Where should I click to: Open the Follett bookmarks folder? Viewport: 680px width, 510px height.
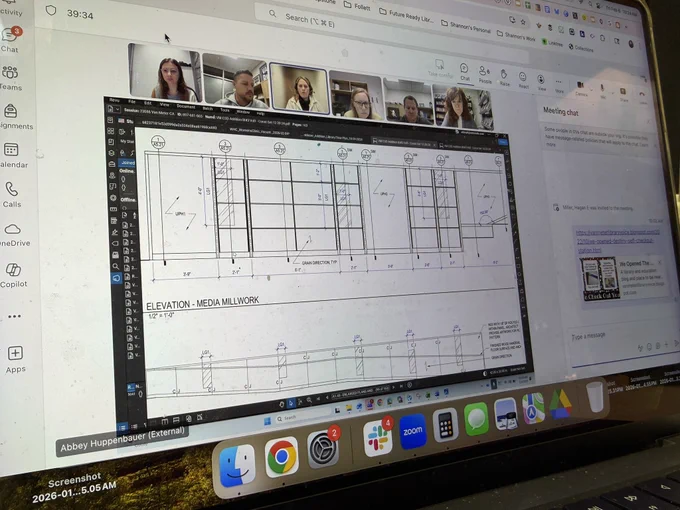(x=356, y=6)
